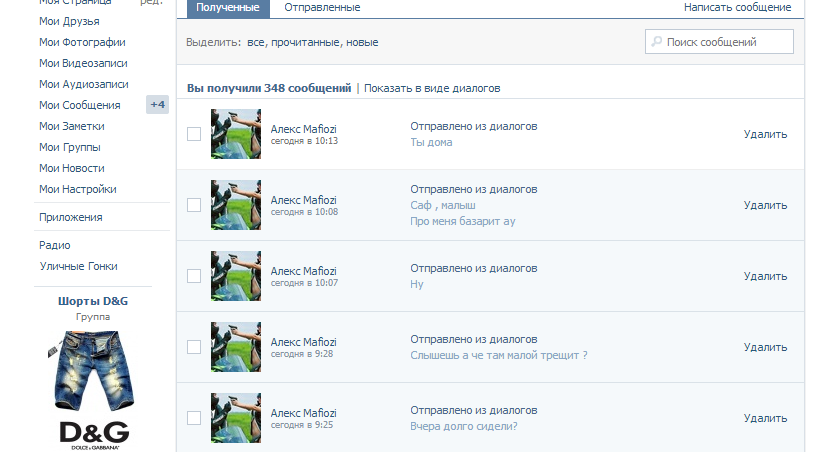Image resolution: width=826 pixels, height=452 pixels.
Task: Delete the 10:08 message via Удалить
Action: [765, 205]
